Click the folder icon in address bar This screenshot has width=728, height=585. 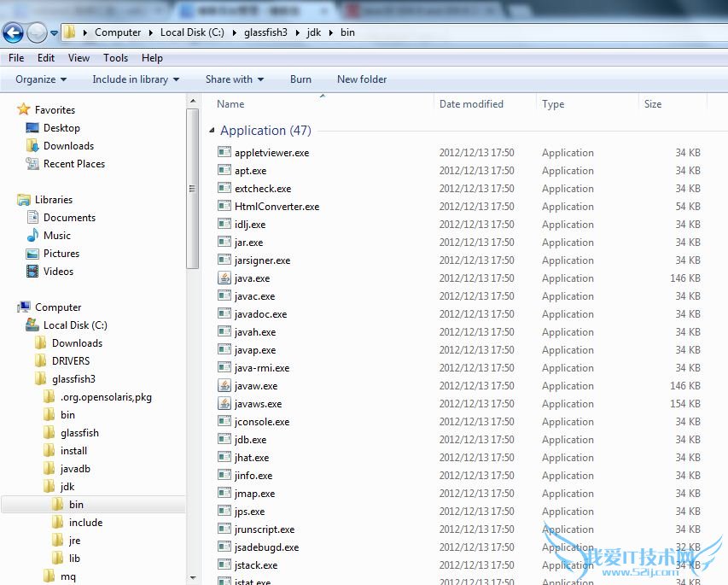70,32
